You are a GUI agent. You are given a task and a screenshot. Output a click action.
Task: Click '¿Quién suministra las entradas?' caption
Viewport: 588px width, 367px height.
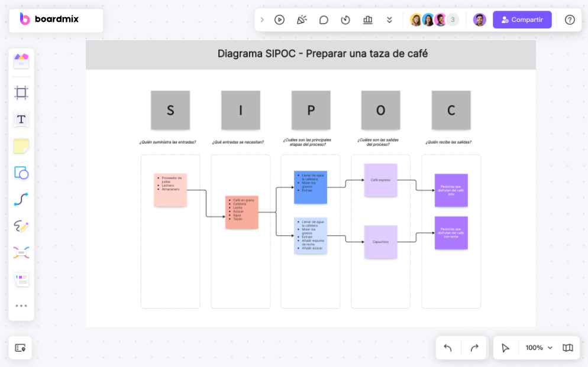pyautogui.click(x=167, y=142)
